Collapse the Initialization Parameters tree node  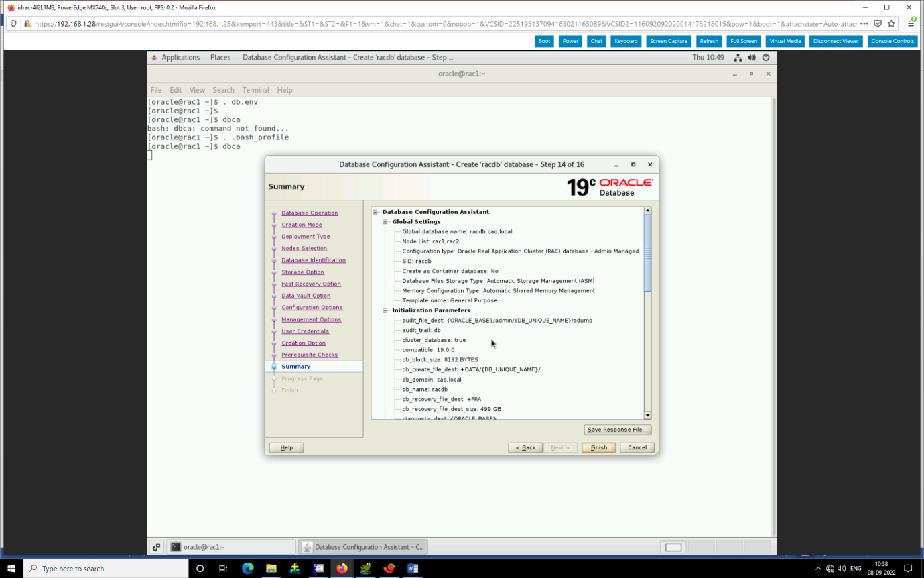(x=385, y=310)
